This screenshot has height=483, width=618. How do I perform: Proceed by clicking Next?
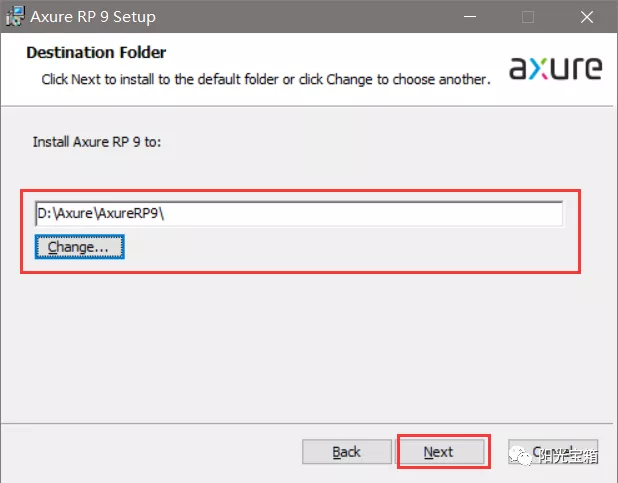coord(438,452)
